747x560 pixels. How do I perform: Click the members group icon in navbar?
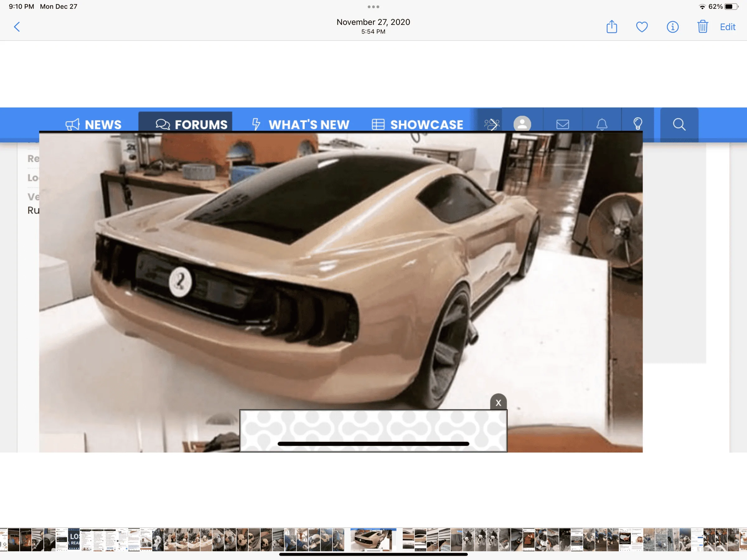pos(492,124)
